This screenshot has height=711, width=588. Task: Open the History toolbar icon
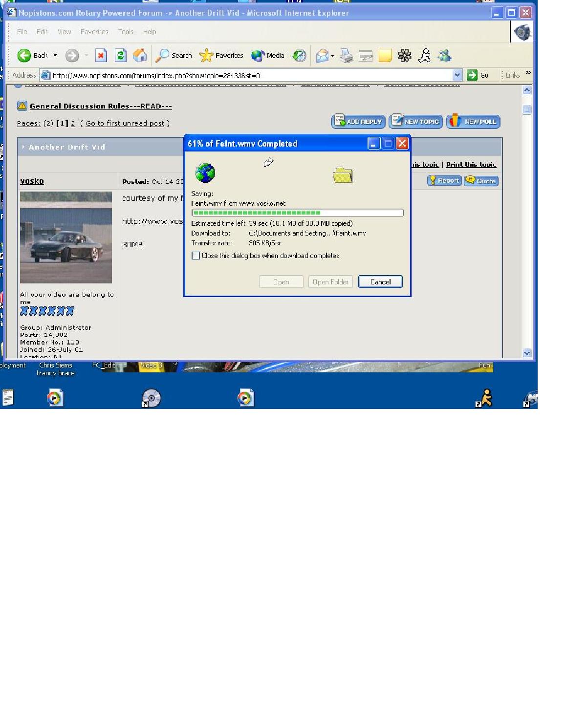[299, 56]
